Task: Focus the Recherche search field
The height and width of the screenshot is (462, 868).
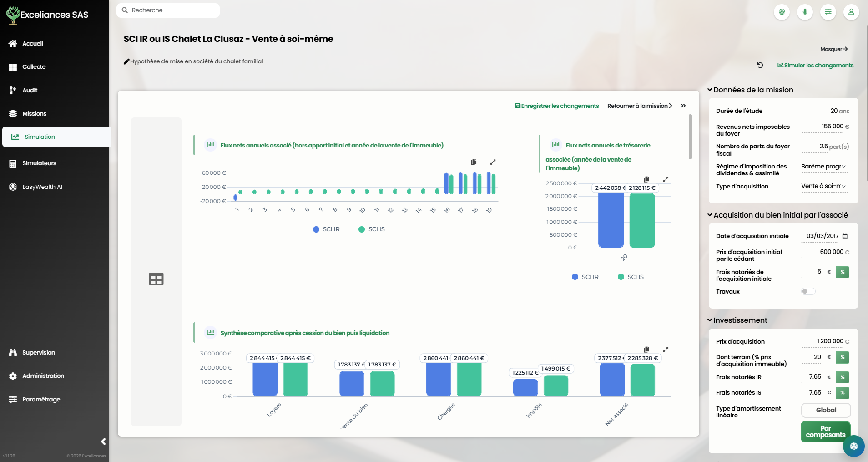Action: click(168, 10)
